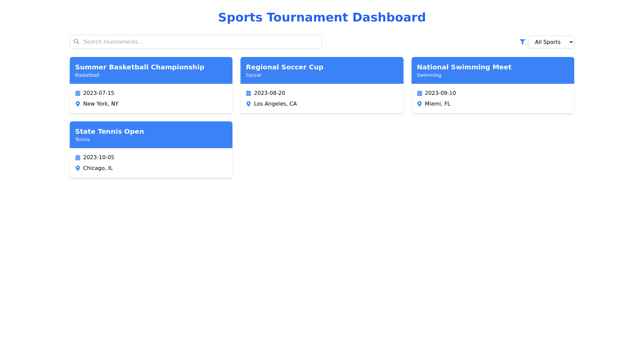
Task: Click the blue filter funnel icon
Action: point(522,42)
